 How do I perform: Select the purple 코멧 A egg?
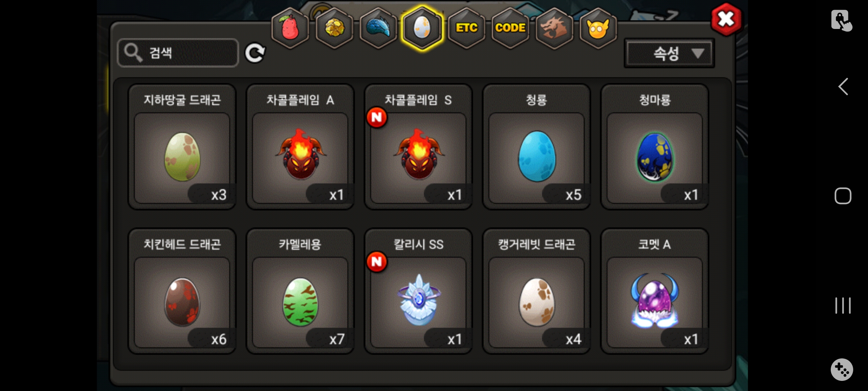pyautogui.click(x=655, y=291)
